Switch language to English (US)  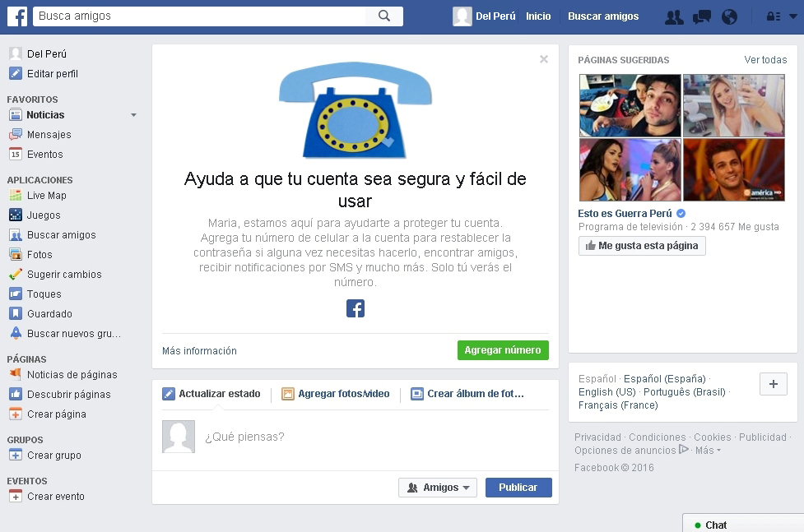(606, 392)
